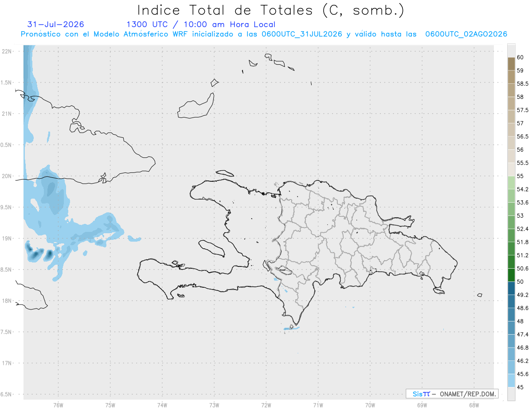The image size is (532, 411).
Task: Click the 'SisPI – ONAMET/REP.DOM.' credit box
Action: [x=452, y=394]
